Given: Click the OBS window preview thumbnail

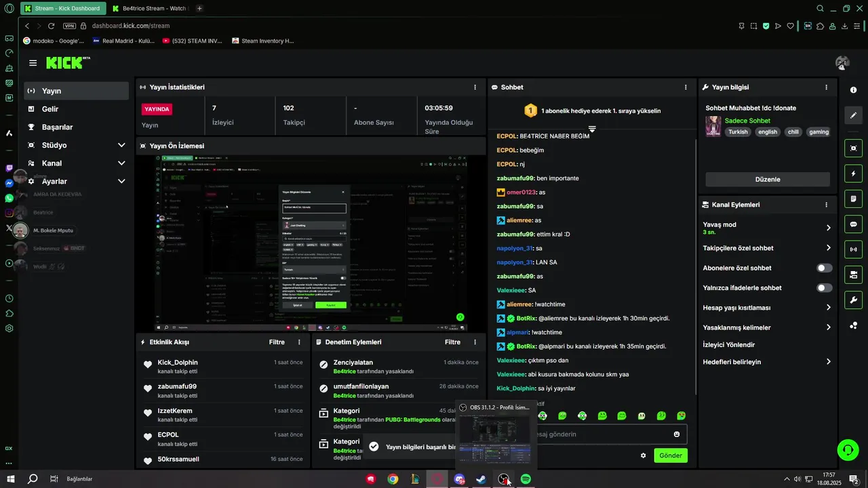Looking at the screenshot, I should point(494,439).
